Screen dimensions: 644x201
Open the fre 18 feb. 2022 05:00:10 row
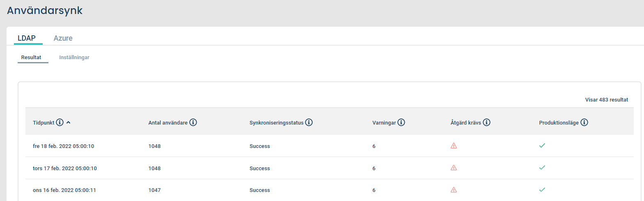coord(330,146)
